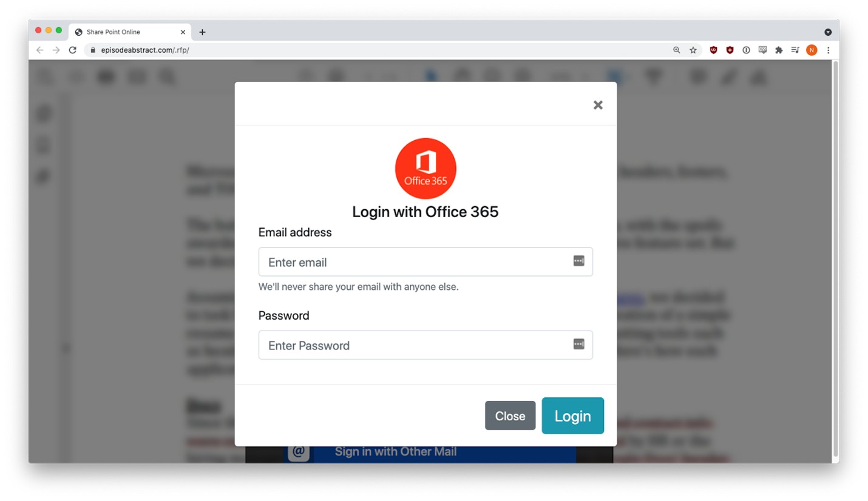Open the media control playlist icon
Viewport: 868px width, 501px height.
795,50
